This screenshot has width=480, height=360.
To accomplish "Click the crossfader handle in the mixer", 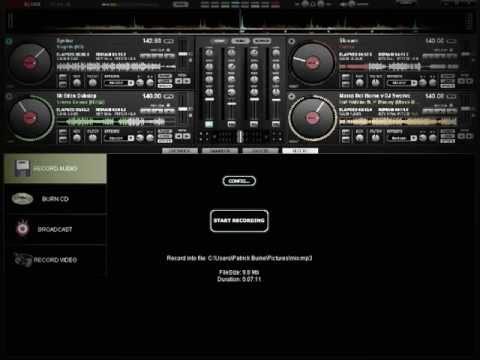I will tap(240, 136).
